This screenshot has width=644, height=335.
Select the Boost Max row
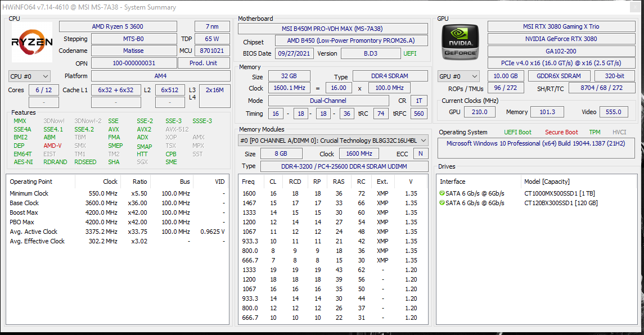[118, 212]
